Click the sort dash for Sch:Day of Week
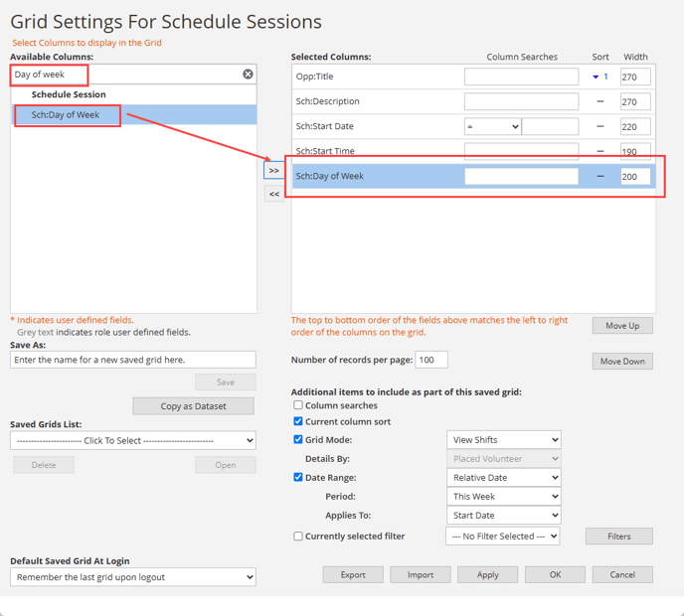The height and width of the screenshot is (616, 684). 599,176
